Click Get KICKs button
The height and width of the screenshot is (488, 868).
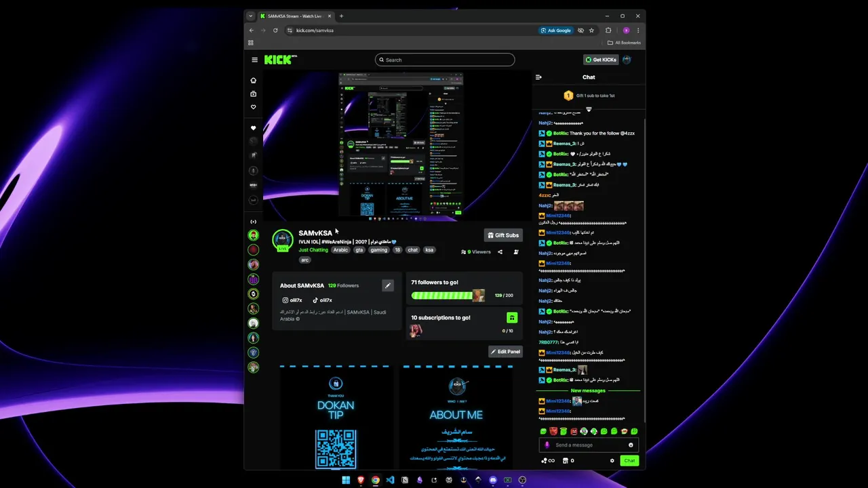tap(601, 60)
